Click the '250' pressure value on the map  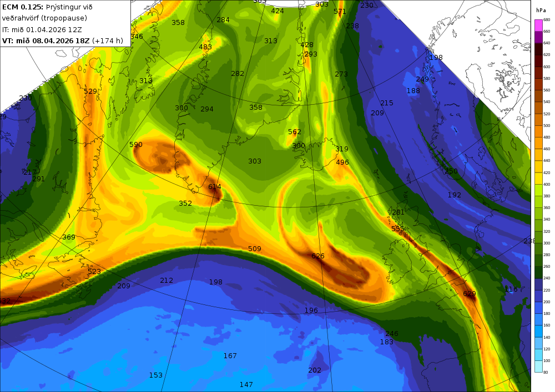[x=451, y=171]
